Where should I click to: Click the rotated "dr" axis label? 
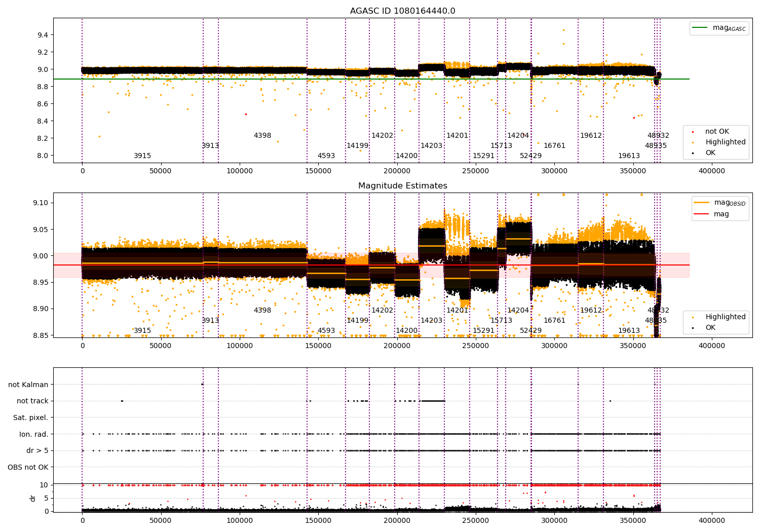tap(32, 498)
